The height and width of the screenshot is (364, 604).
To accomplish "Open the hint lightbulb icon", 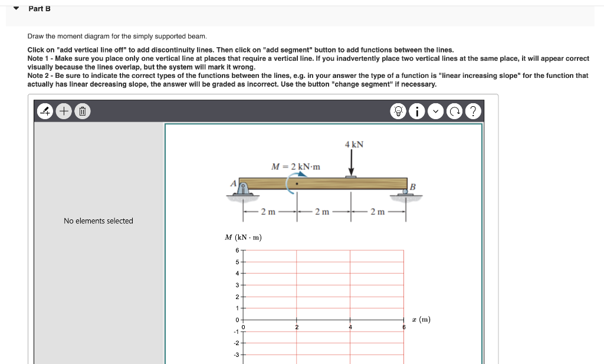I will 398,111.
